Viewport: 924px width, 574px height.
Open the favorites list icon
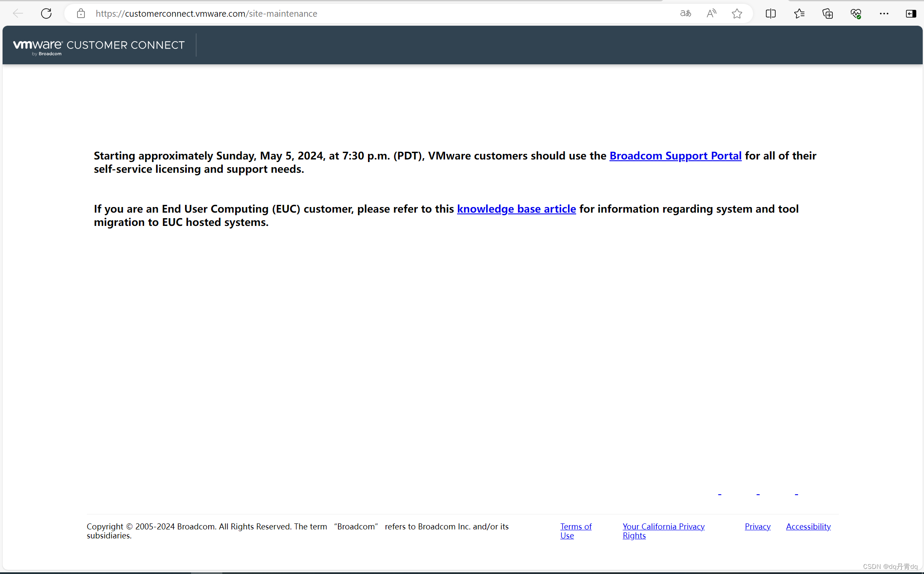(x=799, y=14)
